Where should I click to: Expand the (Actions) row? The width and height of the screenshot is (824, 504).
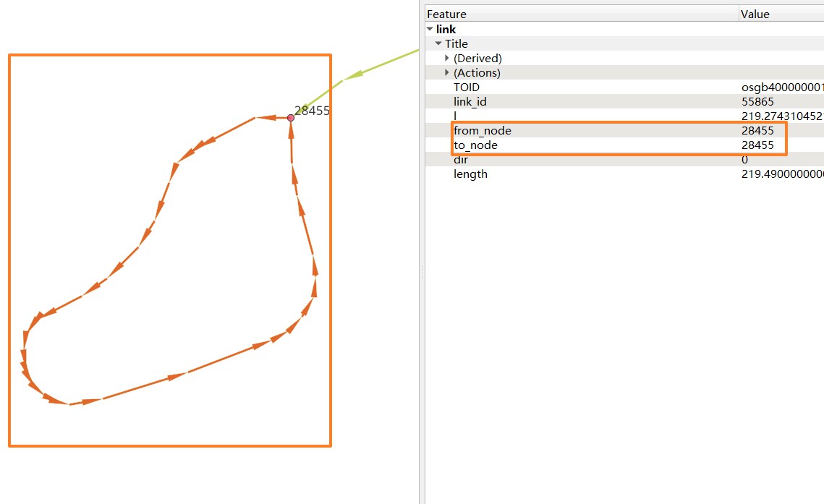447,72
